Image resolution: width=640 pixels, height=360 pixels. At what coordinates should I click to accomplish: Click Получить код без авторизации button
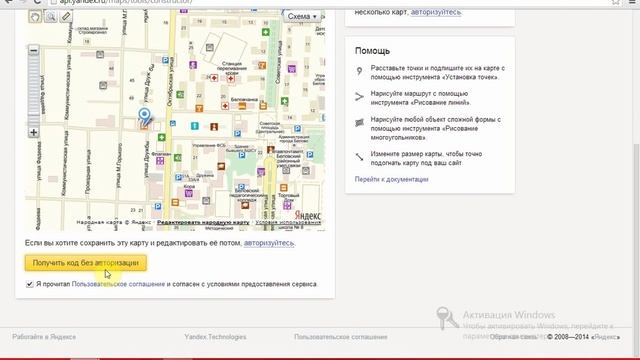tap(86, 263)
